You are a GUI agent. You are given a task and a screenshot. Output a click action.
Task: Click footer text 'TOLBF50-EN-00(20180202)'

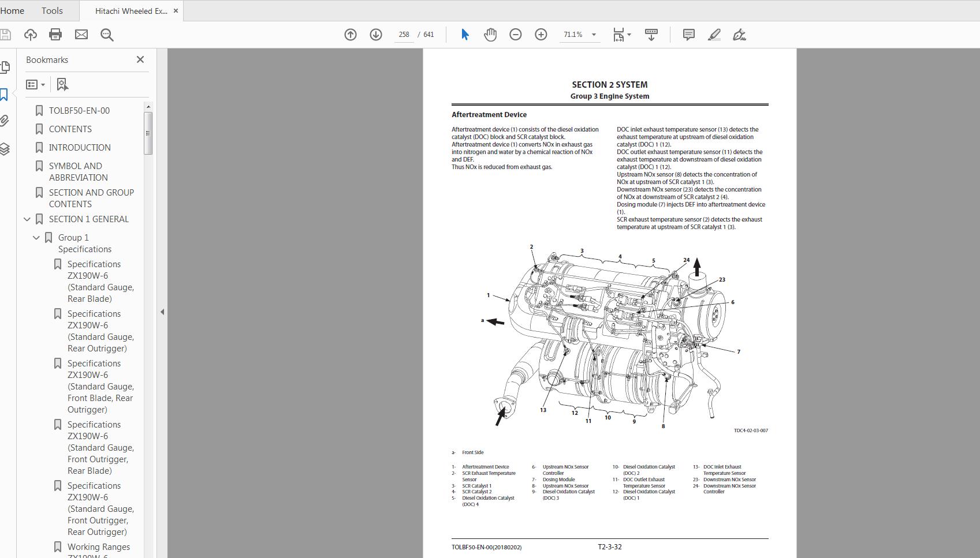[x=486, y=547]
